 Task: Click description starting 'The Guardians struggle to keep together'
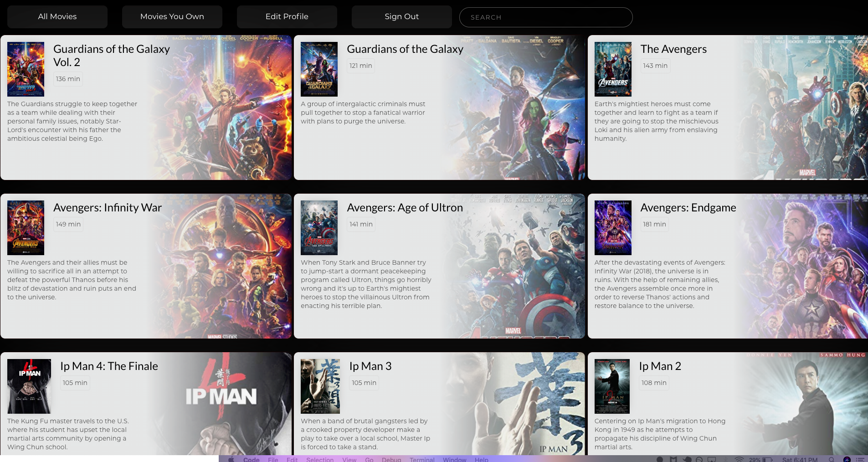pos(72,121)
